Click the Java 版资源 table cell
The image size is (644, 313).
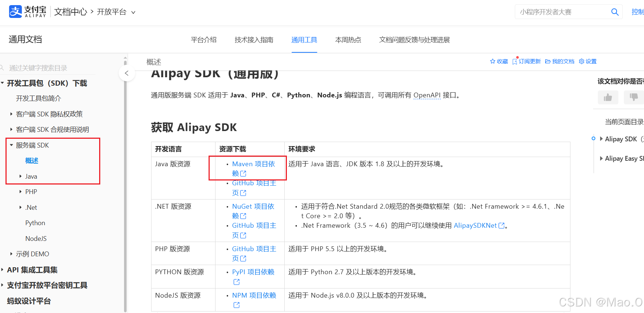(x=183, y=178)
